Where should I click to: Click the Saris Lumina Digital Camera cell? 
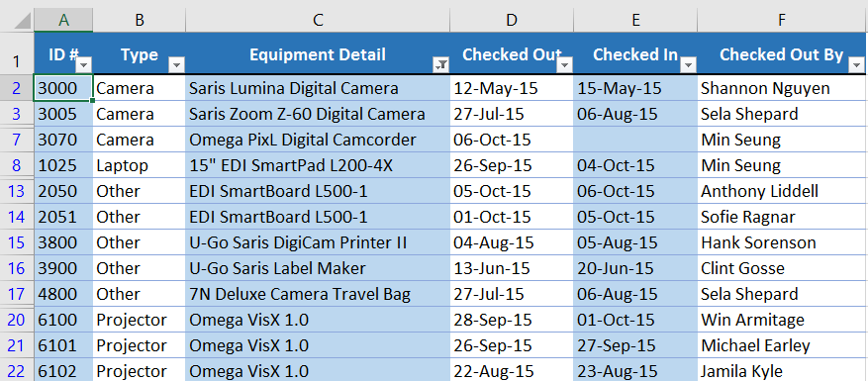coord(318,88)
